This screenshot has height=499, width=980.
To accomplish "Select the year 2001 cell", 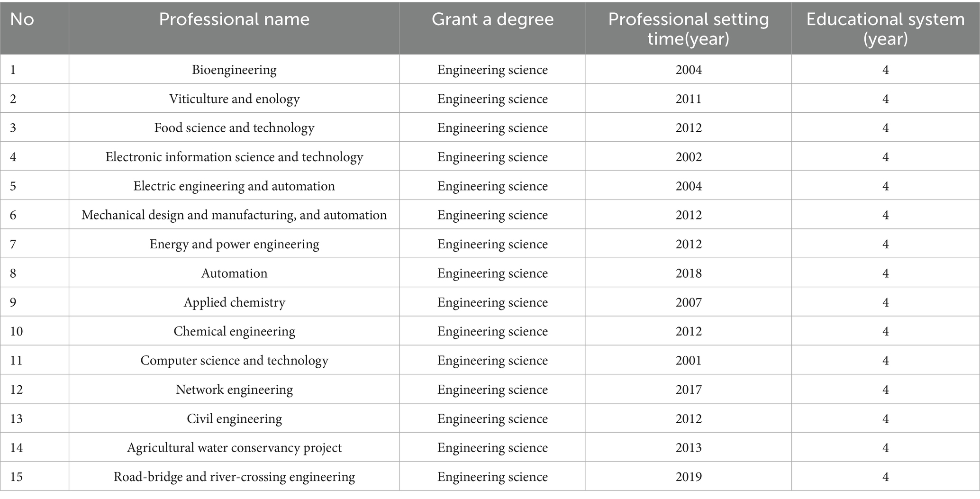I will 688,361.
